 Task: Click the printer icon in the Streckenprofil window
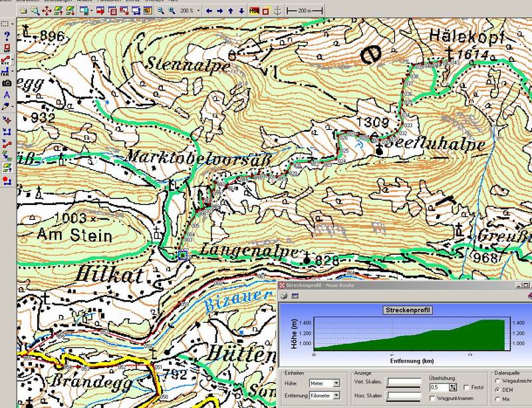[284, 296]
